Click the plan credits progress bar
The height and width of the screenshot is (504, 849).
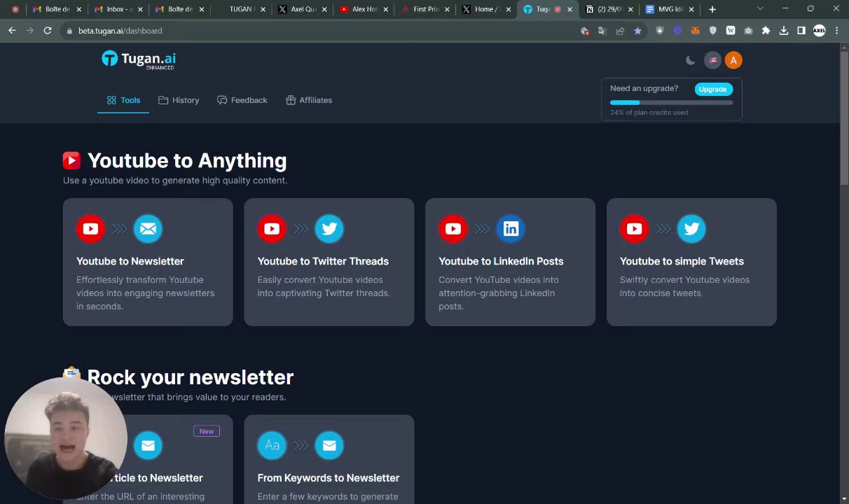(671, 103)
